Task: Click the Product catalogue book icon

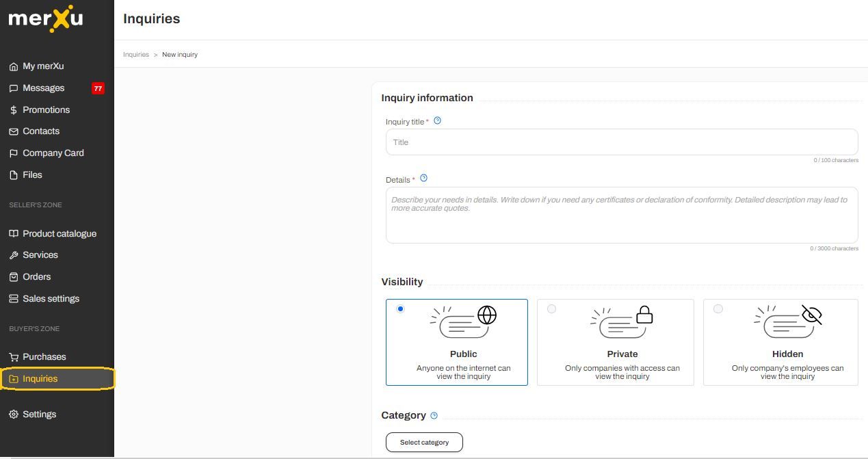Action: pyautogui.click(x=14, y=234)
